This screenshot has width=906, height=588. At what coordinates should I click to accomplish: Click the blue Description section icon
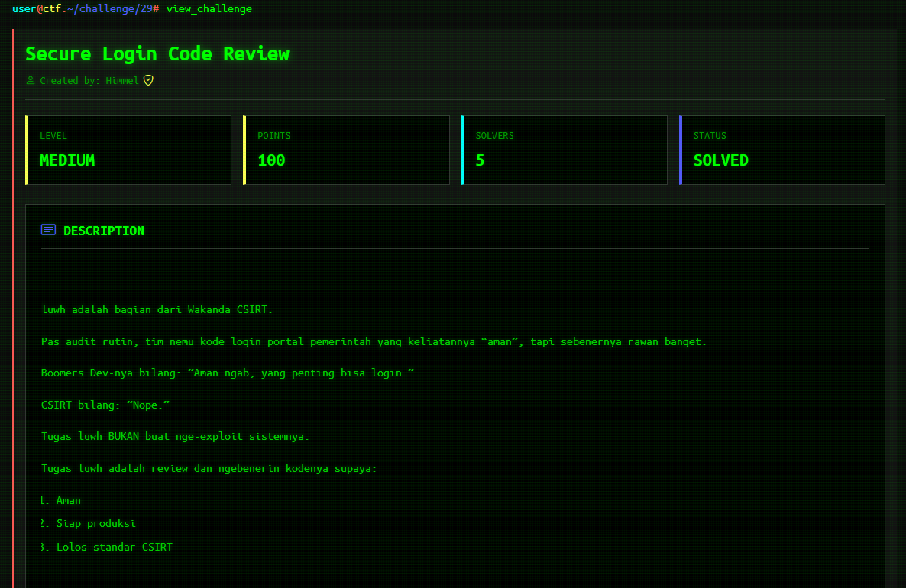point(48,230)
